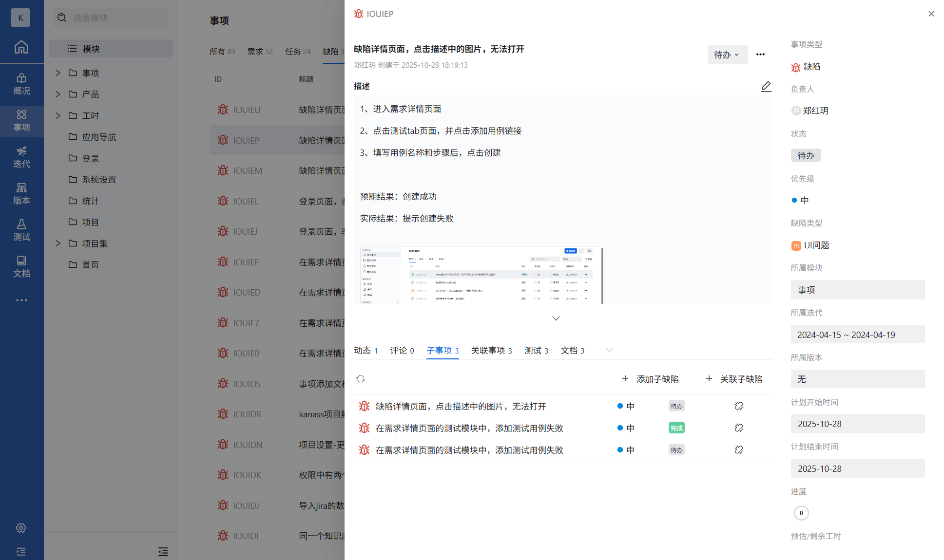Viewport: 944px width, 560px height.
Task: Click the home icon in sidebar
Action: (21, 47)
